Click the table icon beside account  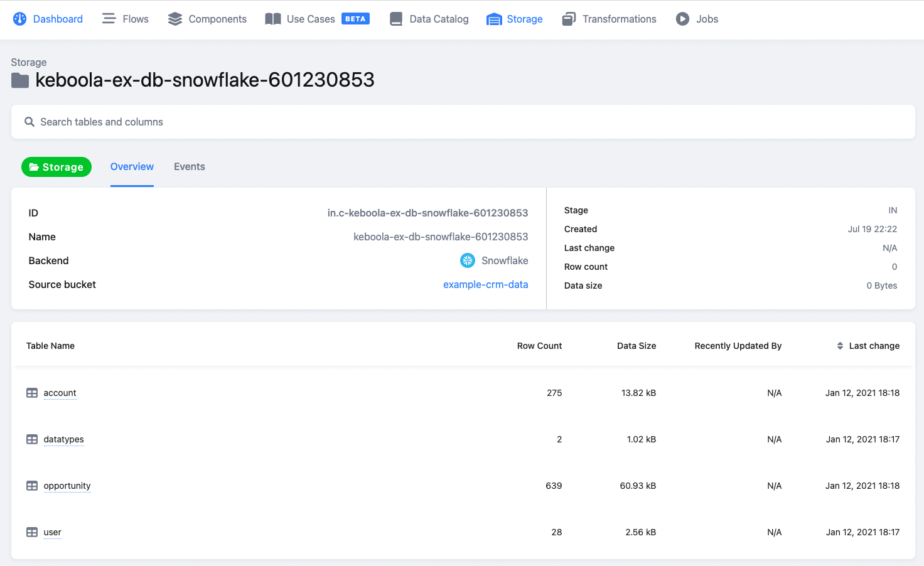coord(31,392)
